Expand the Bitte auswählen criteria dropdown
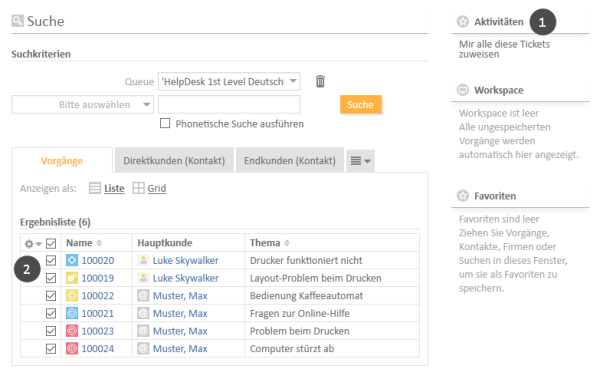Image resolution: width=600 pixels, height=379 pixels. [83, 105]
